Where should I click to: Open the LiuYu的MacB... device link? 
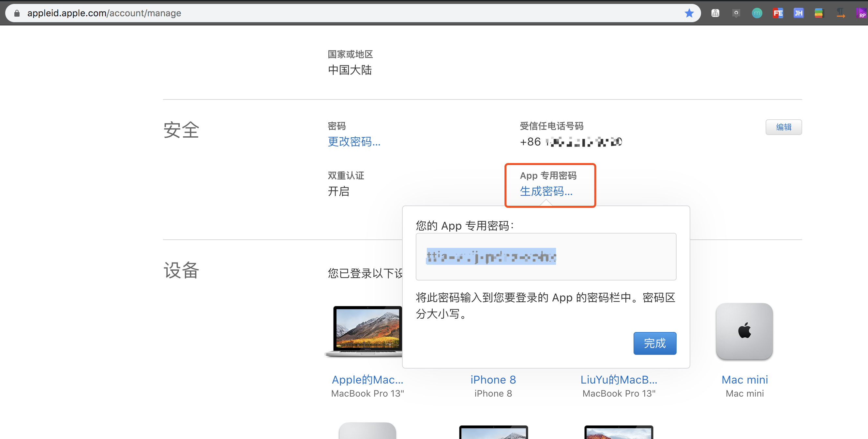tap(619, 379)
